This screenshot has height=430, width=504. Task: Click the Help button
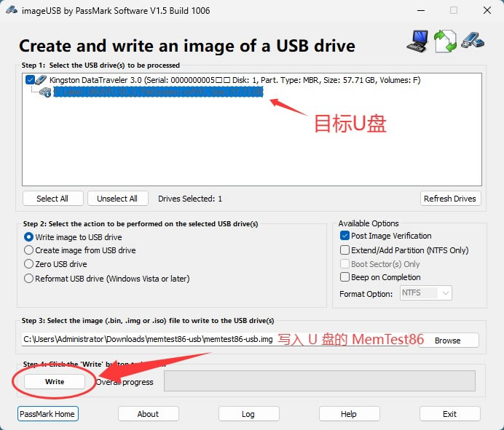tap(349, 414)
